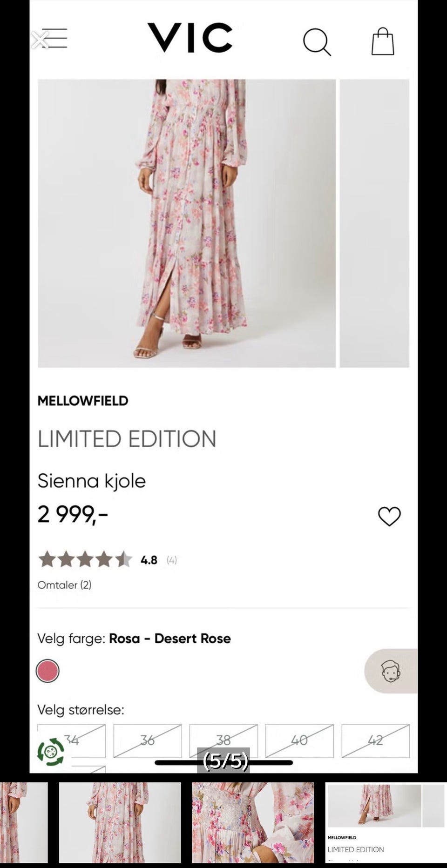Select size 38
Viewport: 447px width, 868px height.
pyautogui.click(x=223, y=740)
